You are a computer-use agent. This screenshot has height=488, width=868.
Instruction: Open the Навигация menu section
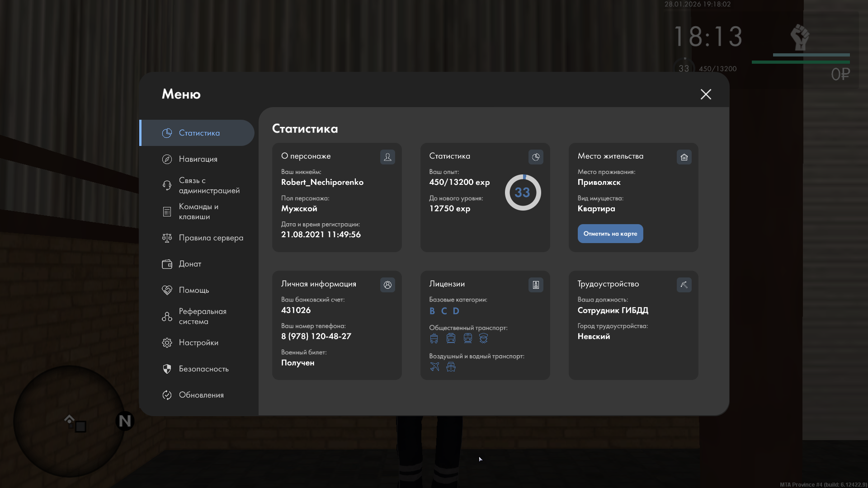[x=198, y=159]
